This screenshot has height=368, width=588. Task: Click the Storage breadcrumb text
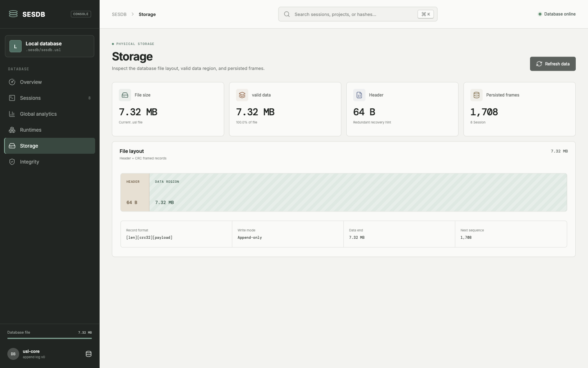tap(147, 14)
